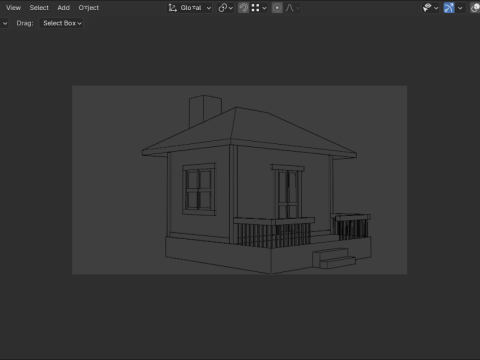480x360 pixels.
Task: Open the Global transform orientation dropdown
Action: 190,8
